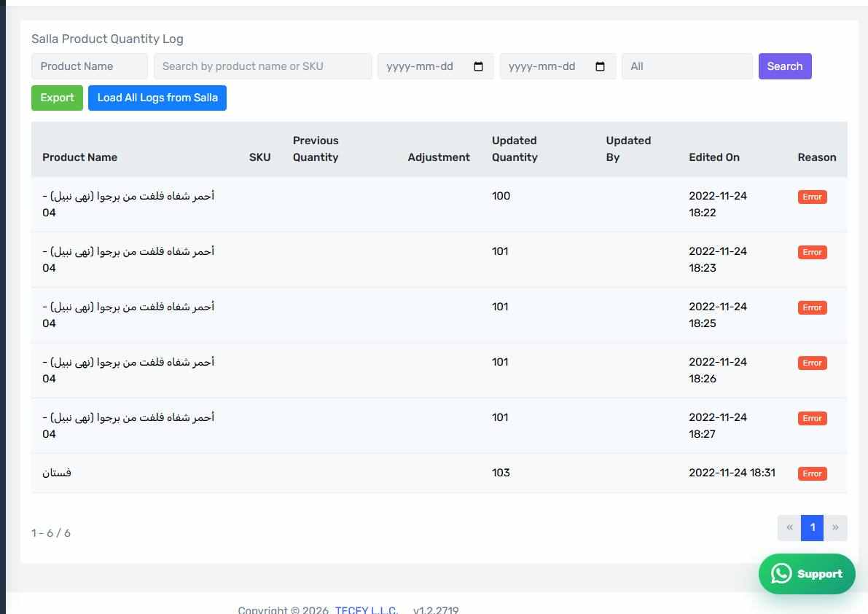This screenshot has height=614, width=868.
Task: Select page 1 in pagination
Action: (x=812, y=528)
